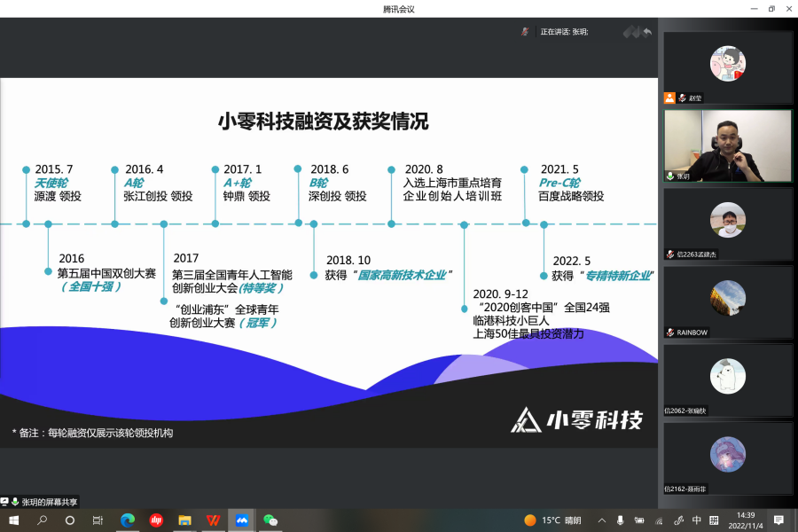Click the orange host badge next to 赵莹
This screenshot has height=532, width=798.
(669, 98)
